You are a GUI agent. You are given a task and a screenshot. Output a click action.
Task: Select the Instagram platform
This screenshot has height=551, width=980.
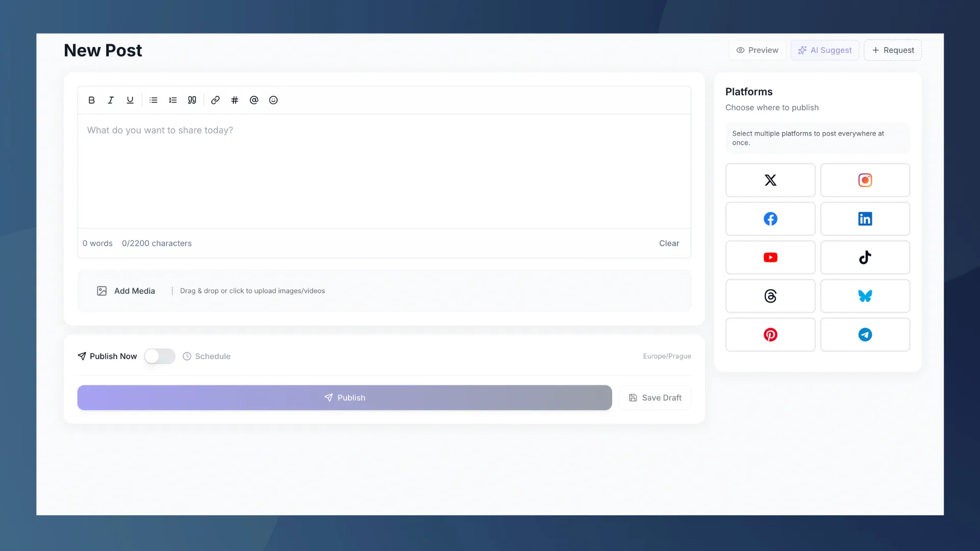tap(865, 180)
